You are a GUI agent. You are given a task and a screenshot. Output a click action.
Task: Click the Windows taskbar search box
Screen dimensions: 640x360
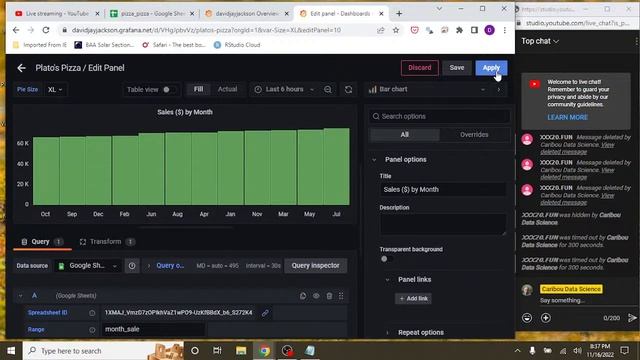click(103, 351)
